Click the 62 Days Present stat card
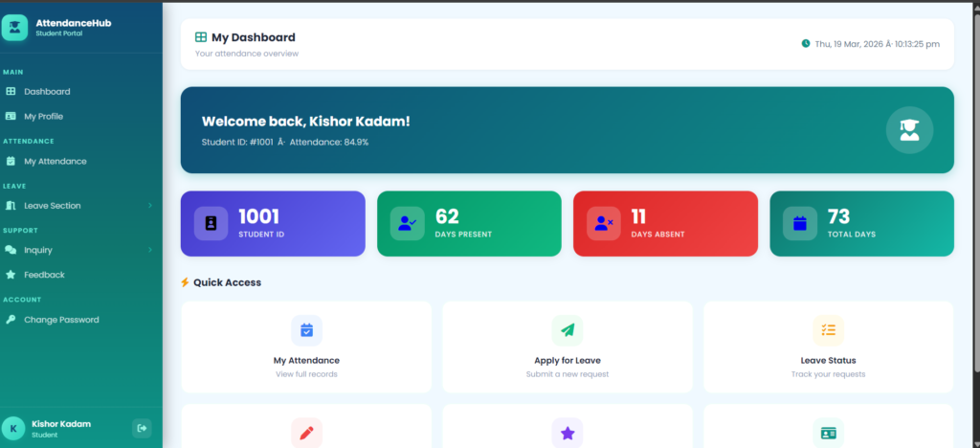 [469, 224]
